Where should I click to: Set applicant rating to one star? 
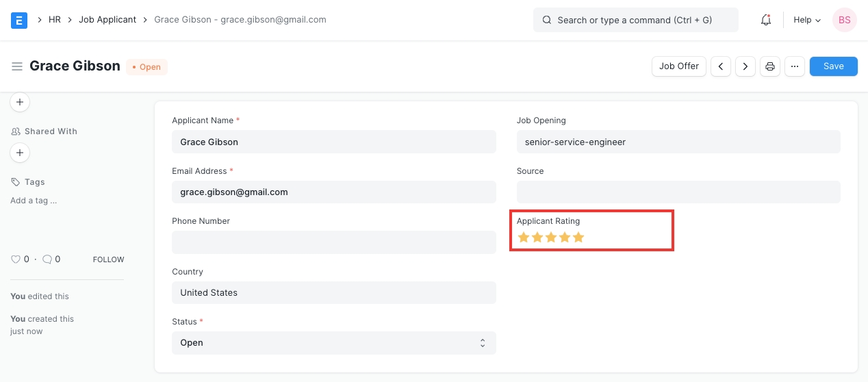524,238
